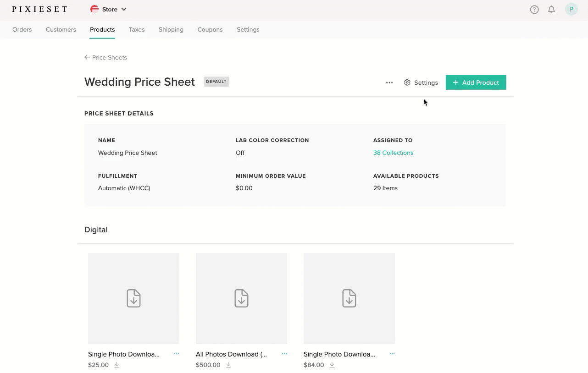This screenshot has width=588, height=373.
Task: Open the price sheet's more options ellipsis
Action: [x=389, y=82]
